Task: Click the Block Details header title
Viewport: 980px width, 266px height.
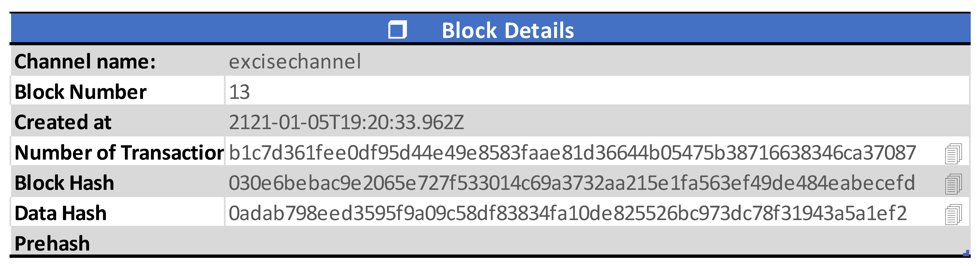Action: [507, 30]
